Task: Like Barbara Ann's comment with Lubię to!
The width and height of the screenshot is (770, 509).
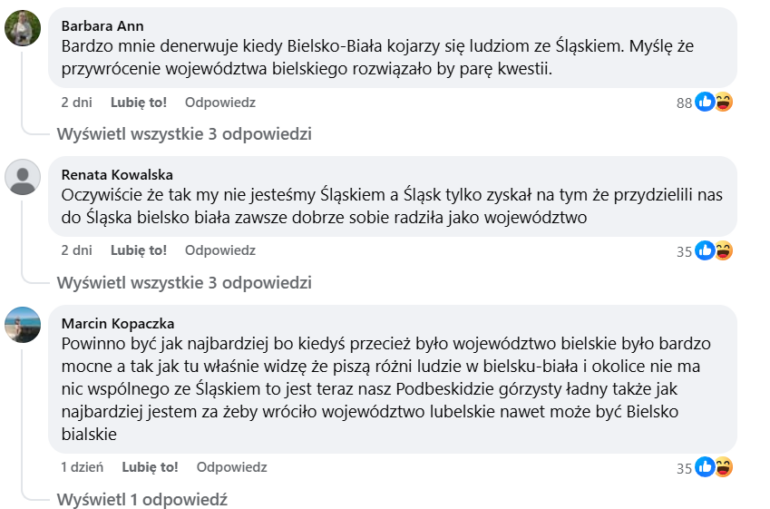Action: tap(138, 102)
